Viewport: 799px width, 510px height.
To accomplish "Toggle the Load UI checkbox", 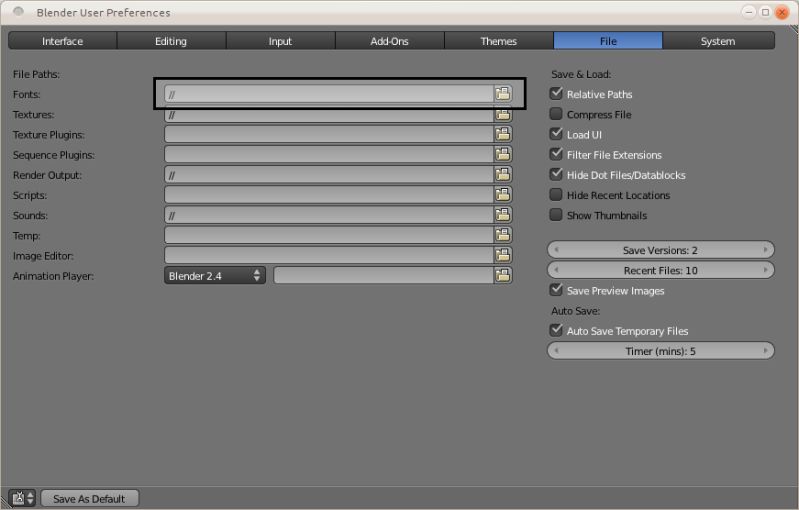I will pos(556,134).
